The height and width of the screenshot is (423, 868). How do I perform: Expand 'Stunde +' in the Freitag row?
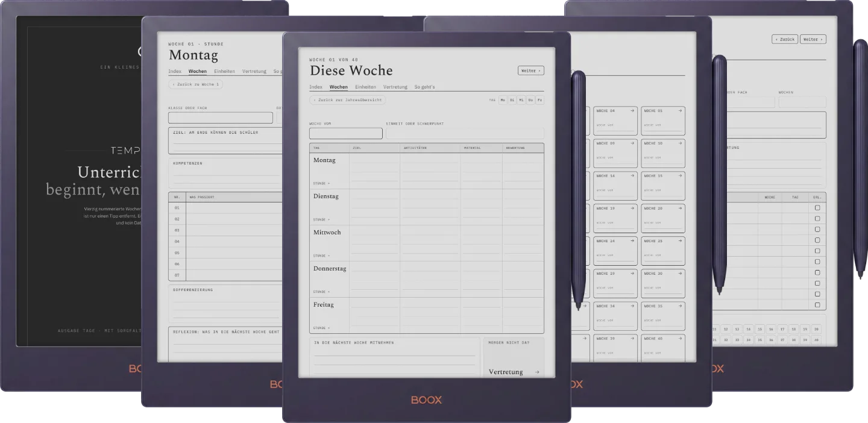(322, 328)
